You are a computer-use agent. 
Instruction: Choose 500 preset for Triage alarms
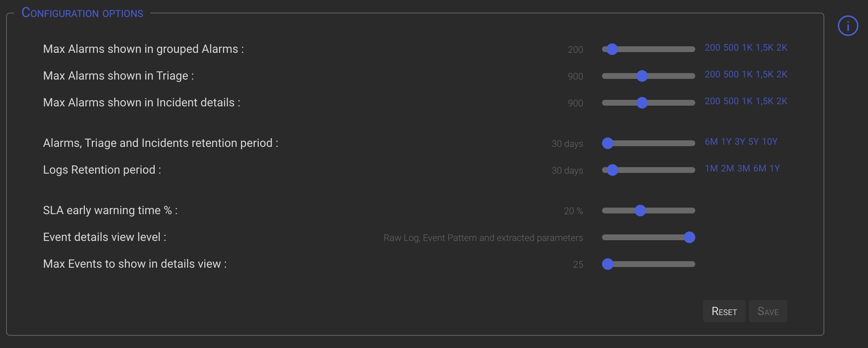(x=731, y=75)
